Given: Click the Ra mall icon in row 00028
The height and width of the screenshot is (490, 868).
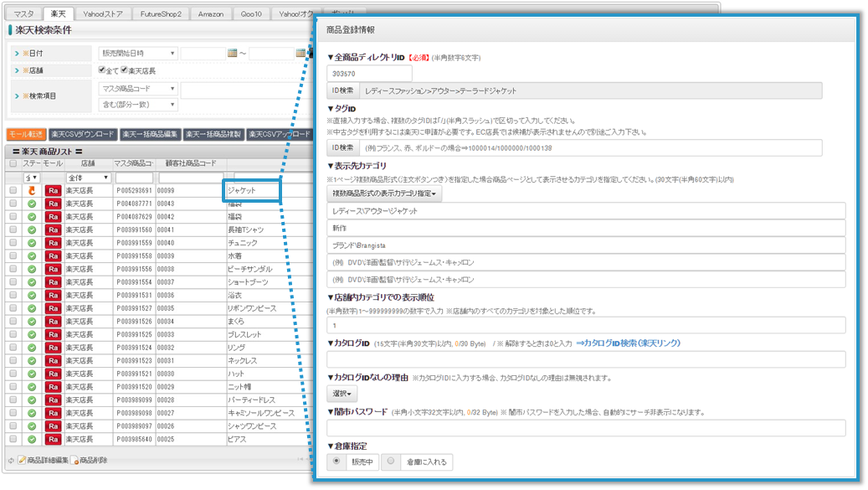Looking at the screenshot, I should coord(53,400).
